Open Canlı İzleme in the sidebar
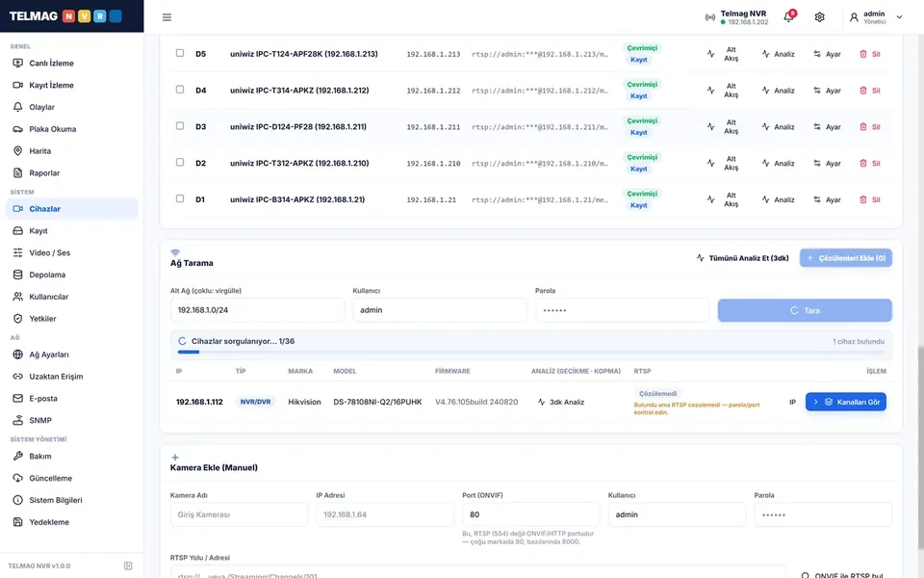The image size is (924, 578). click(x=72, y=64)
